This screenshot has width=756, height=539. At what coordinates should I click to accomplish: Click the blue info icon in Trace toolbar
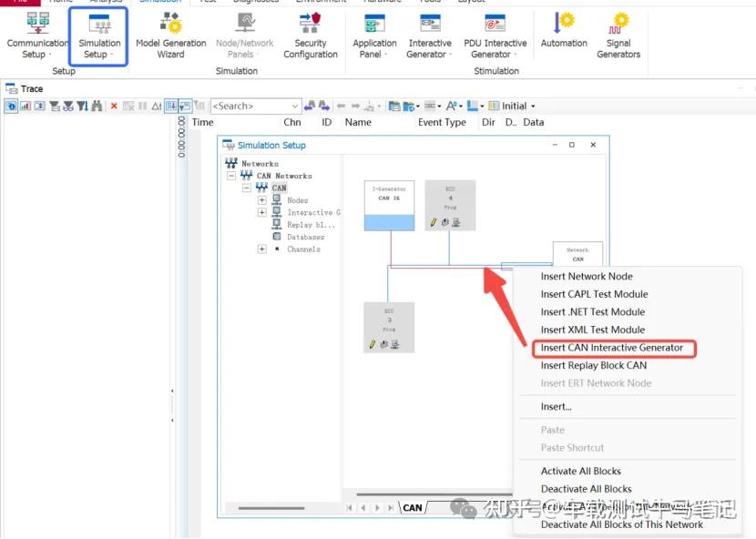coord(11,106)
